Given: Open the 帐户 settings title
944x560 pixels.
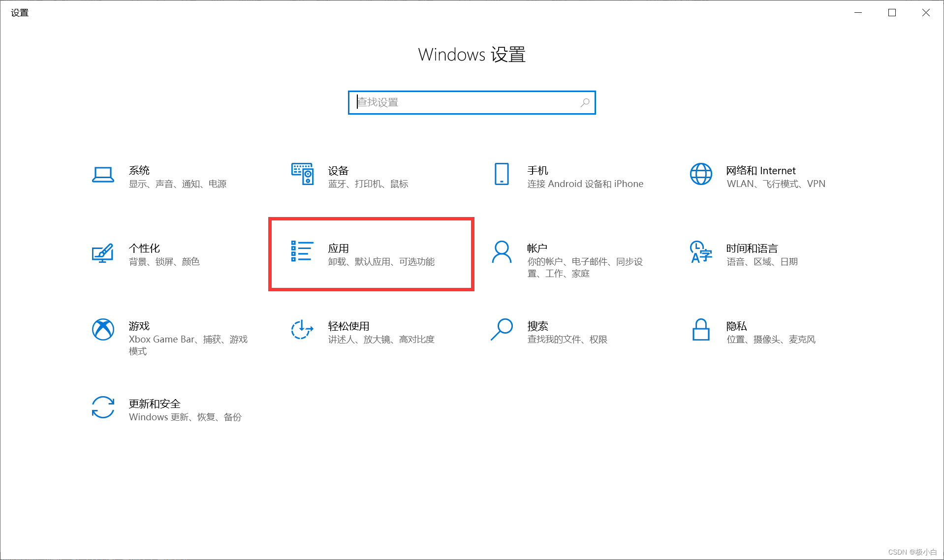Looking at the screenshot, I should pyautogui.click(x=537, y=248).
